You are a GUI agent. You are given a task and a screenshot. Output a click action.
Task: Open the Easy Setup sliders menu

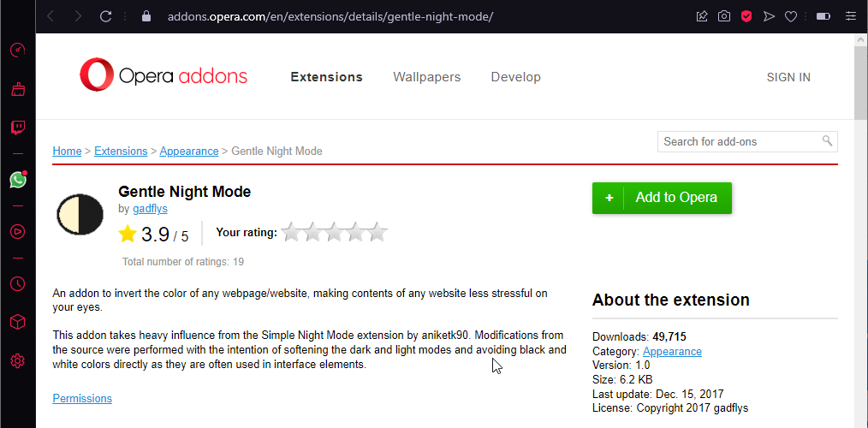point(849,16)
